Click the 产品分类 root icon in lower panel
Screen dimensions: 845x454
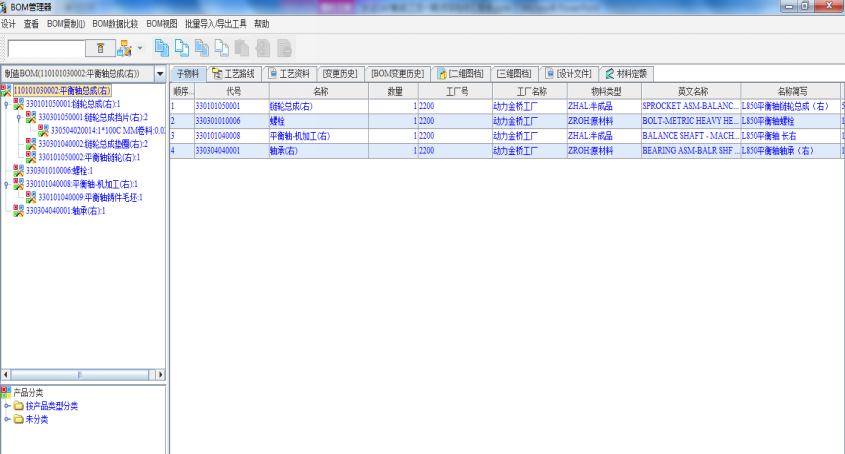coord(6,392)
